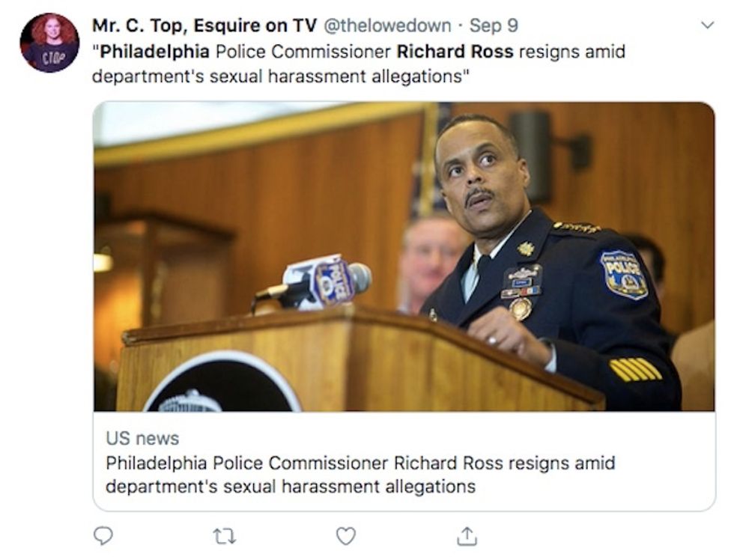Click the US news source label

[x=142, y=439]
